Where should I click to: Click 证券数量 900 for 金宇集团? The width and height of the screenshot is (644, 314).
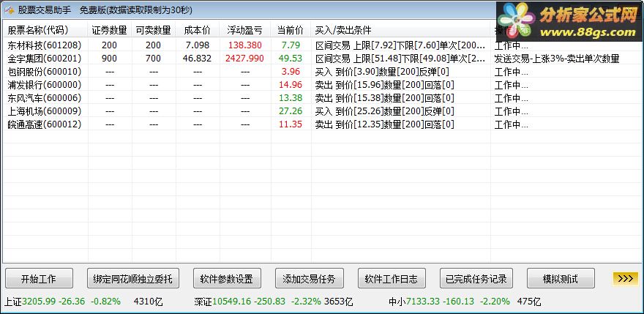coord(110,59)
